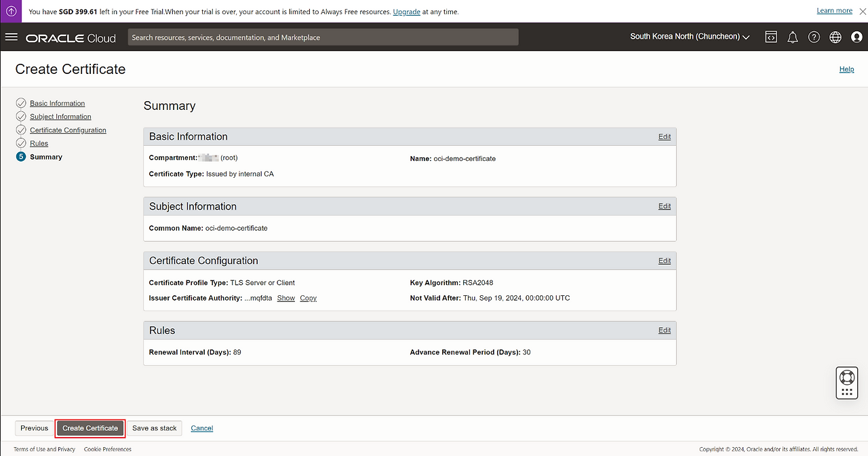Click the purple upgrade arrow icon
The image size is (868, 456).
click(11, 11)
